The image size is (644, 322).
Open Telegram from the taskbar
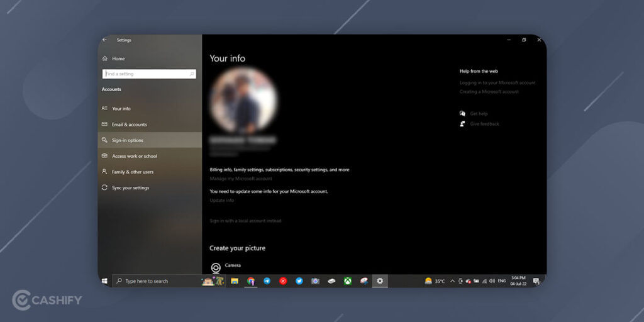pyautogui.click(x=267, y=281)
